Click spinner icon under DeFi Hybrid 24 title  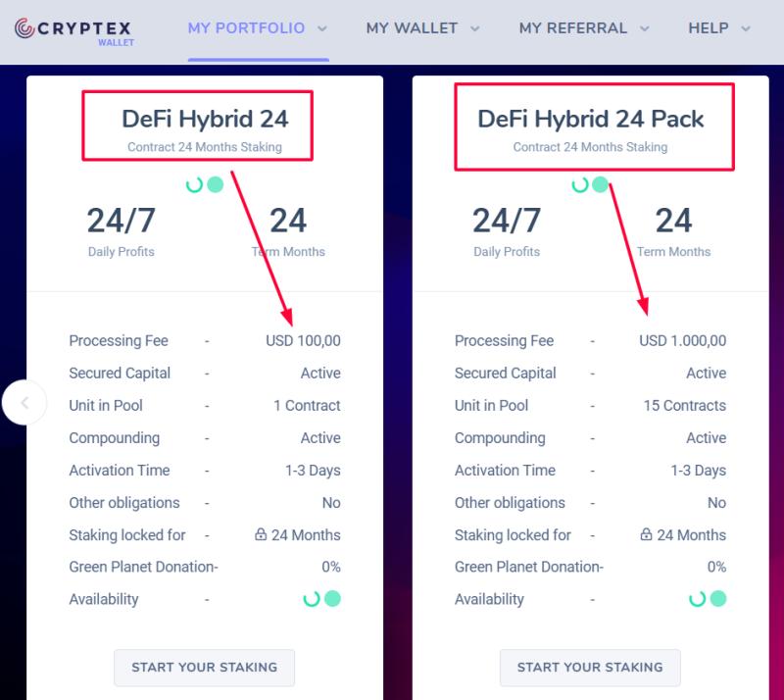[194, 184]
